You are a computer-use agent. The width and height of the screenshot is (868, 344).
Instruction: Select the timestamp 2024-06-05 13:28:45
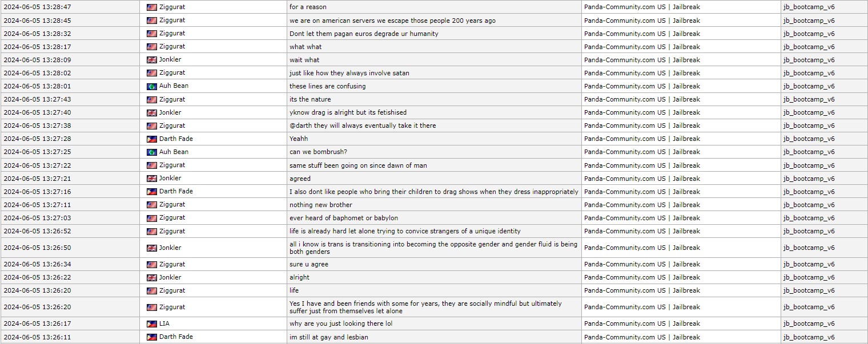coord(37,21)
